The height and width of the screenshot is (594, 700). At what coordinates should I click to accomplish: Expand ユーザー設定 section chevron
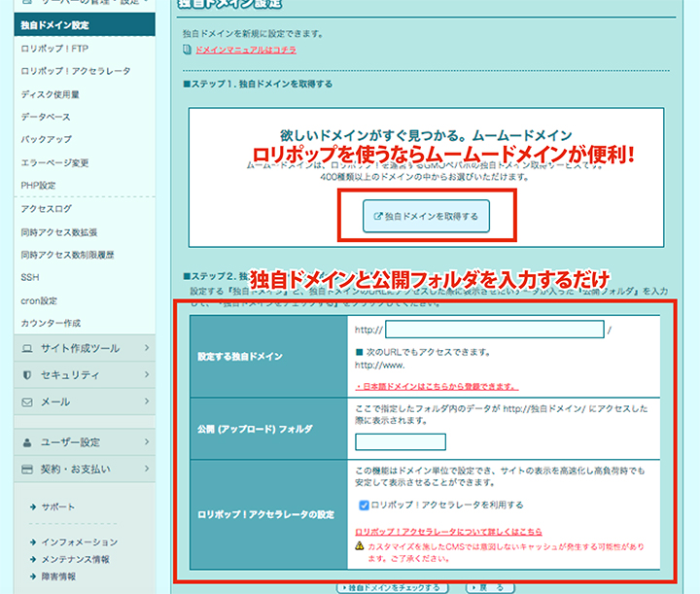[x=147, y=441]
